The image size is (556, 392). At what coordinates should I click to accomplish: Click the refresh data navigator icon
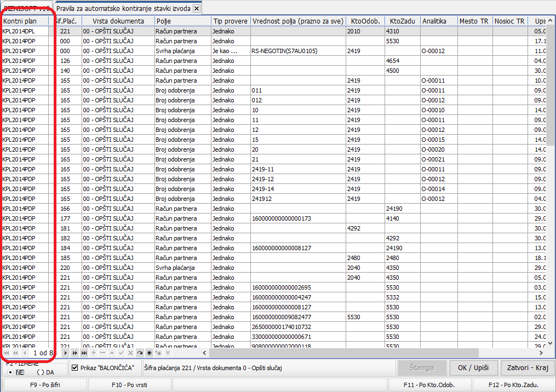coord(140,353)
